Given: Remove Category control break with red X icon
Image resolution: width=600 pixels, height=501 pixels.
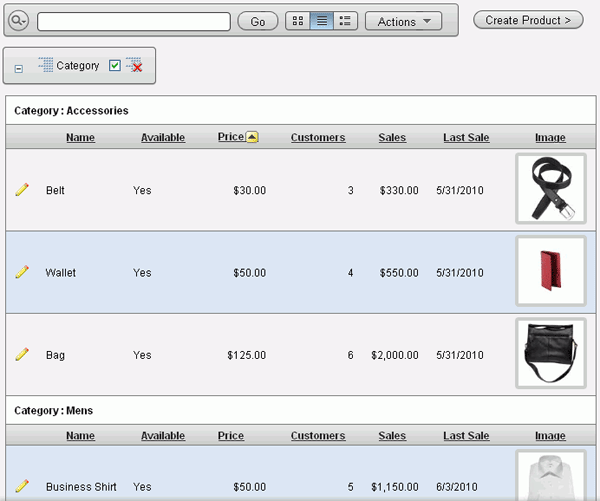Looking at the screenshot, I should point(134,65).
